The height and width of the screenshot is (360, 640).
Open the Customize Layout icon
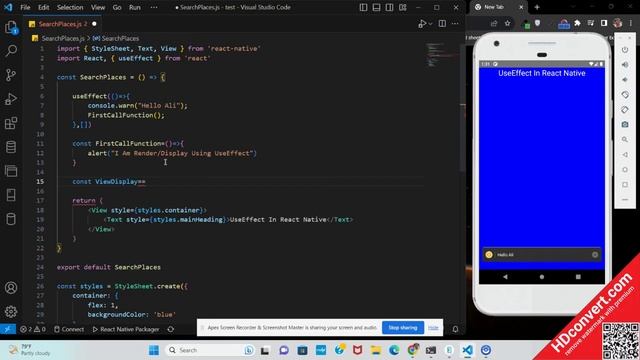(x=402, y=7)
